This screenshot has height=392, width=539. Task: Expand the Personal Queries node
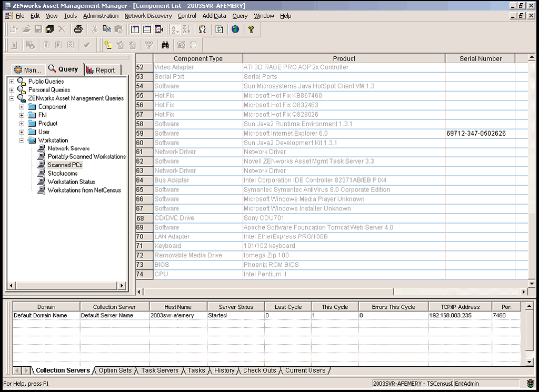tap(12, 90)
